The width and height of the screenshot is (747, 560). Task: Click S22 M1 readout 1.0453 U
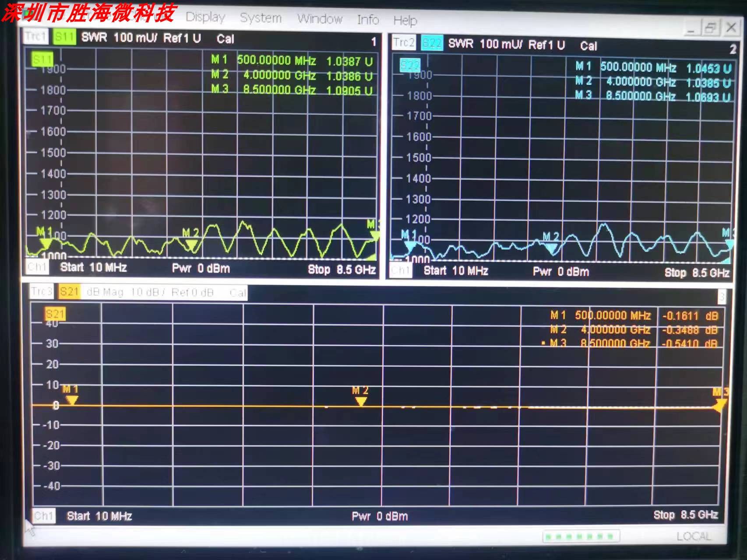click(708, 69)
